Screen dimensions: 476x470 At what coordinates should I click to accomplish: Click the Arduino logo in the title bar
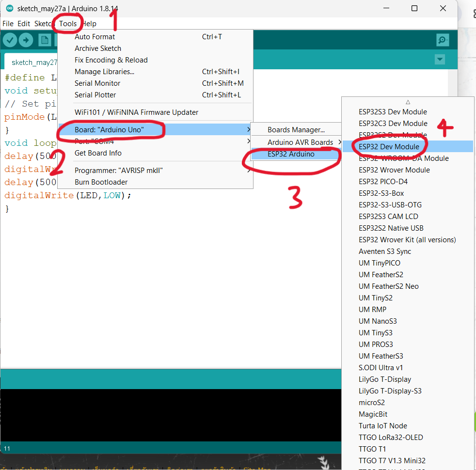(x=10, y=8)
